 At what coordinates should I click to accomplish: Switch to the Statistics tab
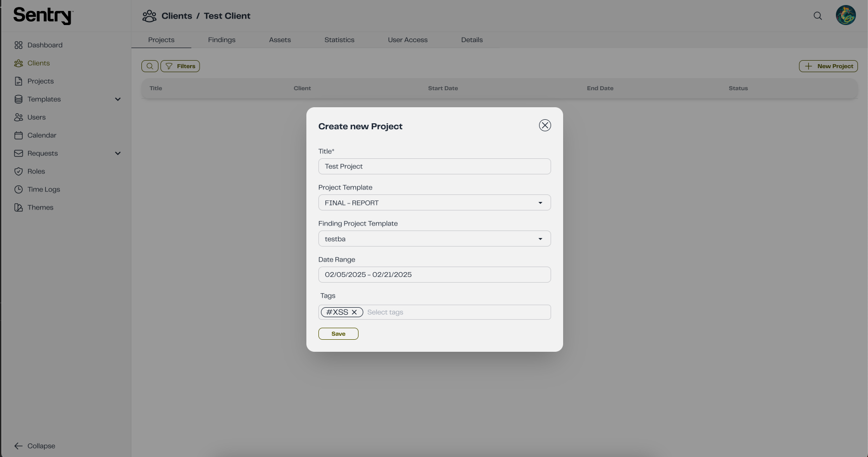coord(339,40)
